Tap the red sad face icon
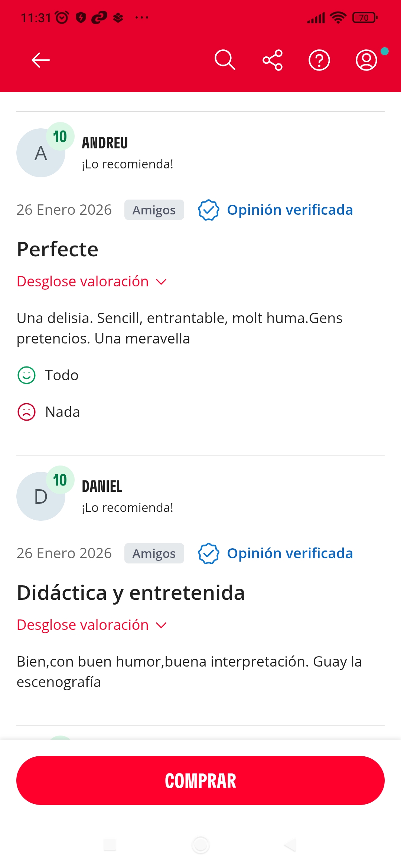Screen dimensions: 401x868 (27, 412)
